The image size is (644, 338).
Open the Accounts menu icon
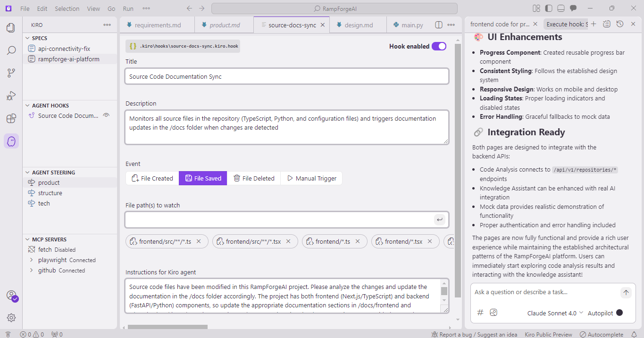tap(11, 296)
